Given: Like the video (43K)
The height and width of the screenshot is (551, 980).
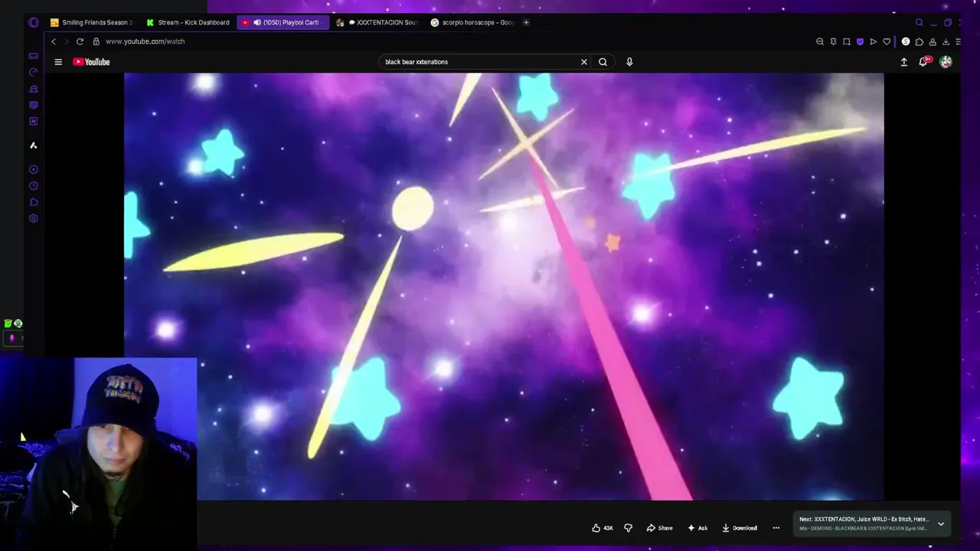Looking at the screenshot, I should (603, 527).
